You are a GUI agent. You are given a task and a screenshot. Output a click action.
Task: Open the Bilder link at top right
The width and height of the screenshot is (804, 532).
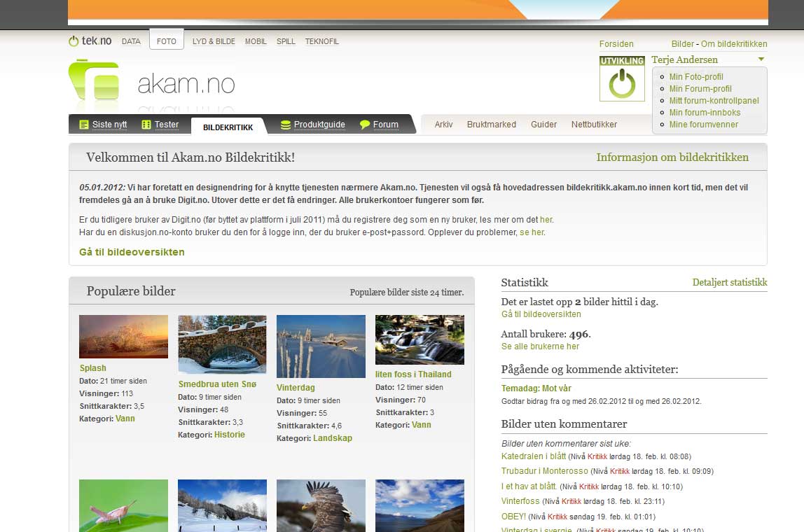(682, 44)
